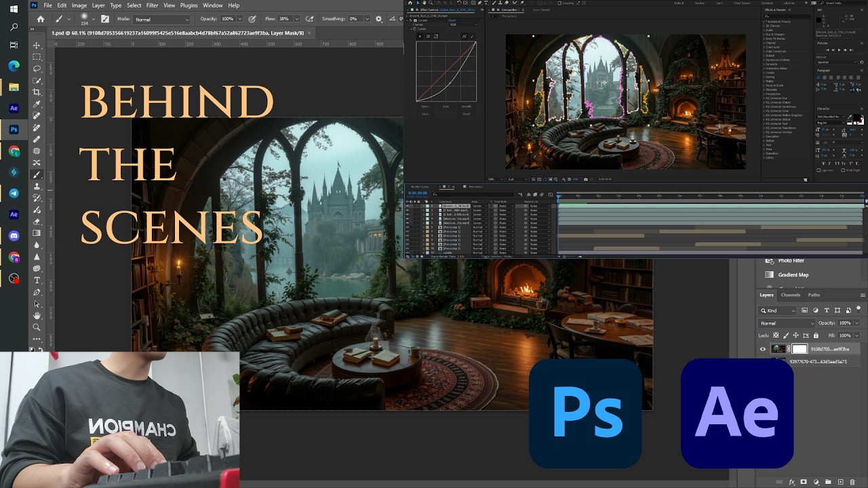The width and height of the screenshot is (868, 488).
Task: Expand the layer blend mode Normal dropdown
Action: click(785, 323)
